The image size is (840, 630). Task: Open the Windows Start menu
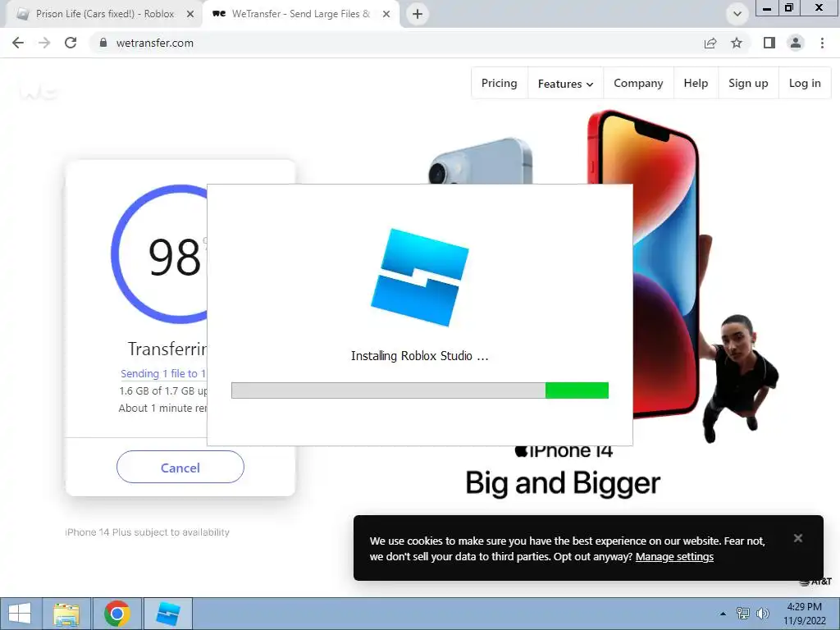[20, 614]
